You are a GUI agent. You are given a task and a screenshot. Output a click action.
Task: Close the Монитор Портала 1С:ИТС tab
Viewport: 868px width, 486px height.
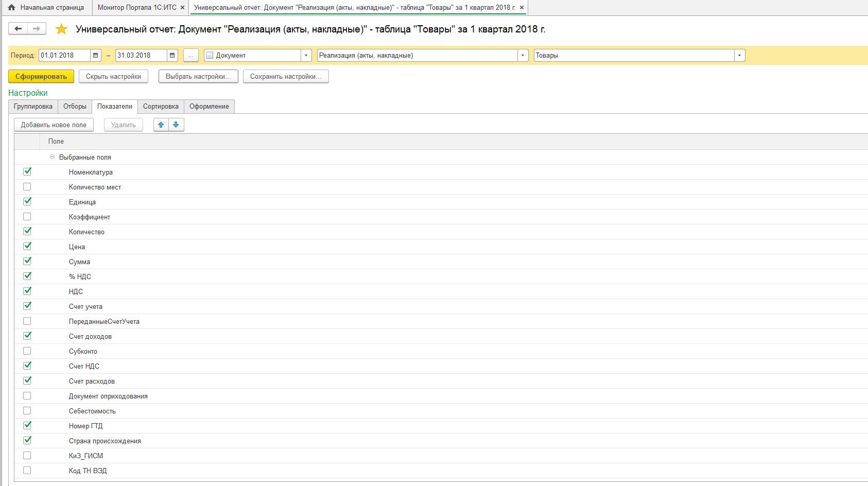[182, 8]
